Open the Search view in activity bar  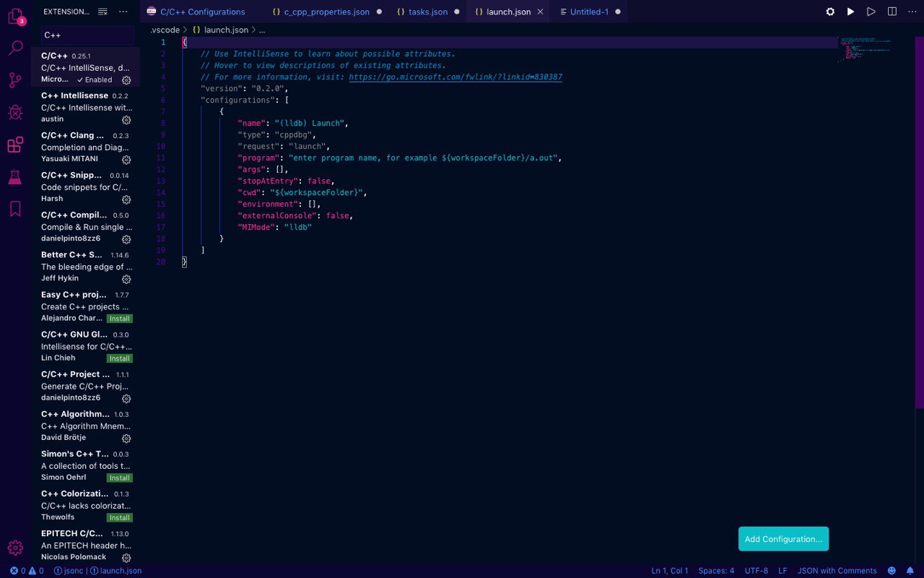15,48
